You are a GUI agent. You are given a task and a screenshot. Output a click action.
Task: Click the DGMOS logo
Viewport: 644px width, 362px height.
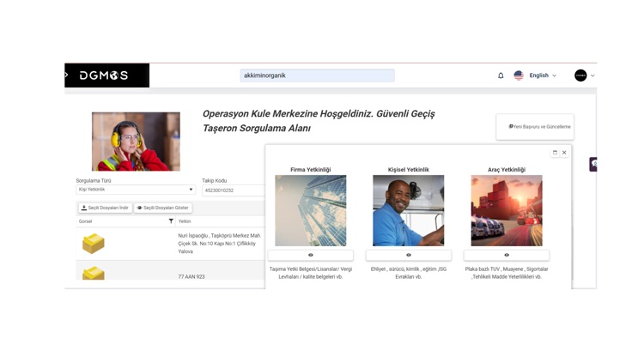[104, 75]
